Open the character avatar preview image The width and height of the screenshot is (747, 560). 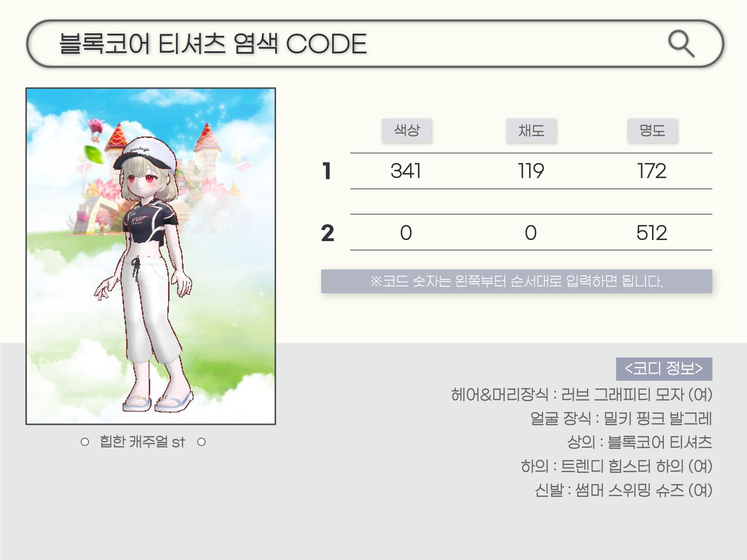click(151, 256)
